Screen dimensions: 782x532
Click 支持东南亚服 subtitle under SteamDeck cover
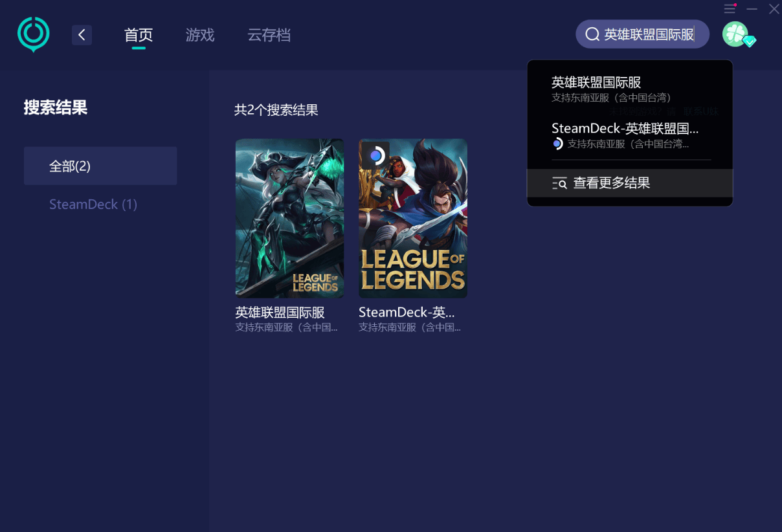(x=410, y=327)
